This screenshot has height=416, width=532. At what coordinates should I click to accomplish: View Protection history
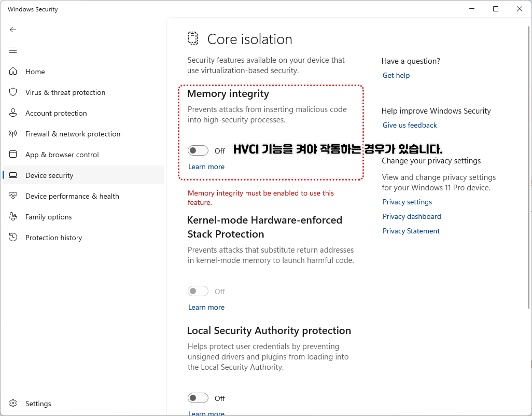tap(83, 238)
